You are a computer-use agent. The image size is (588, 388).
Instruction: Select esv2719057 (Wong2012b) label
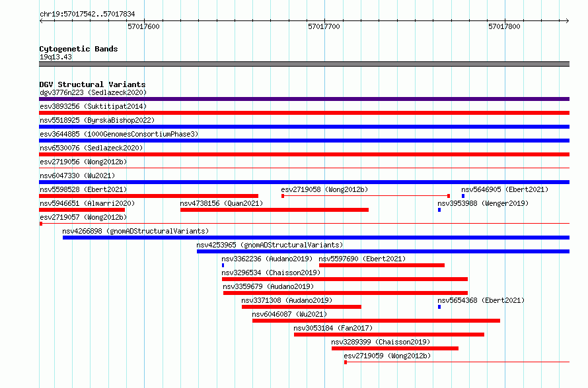83,217
